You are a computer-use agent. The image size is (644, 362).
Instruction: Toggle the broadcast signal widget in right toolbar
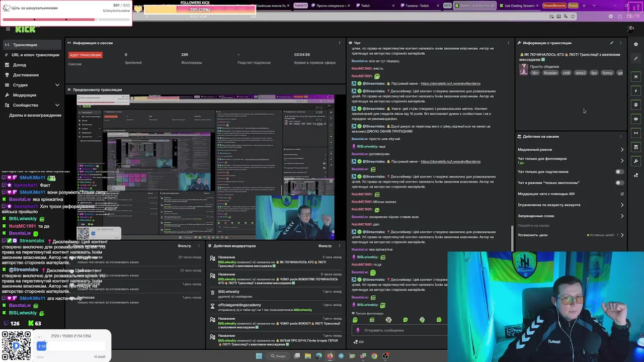click(x=636, y=133)
